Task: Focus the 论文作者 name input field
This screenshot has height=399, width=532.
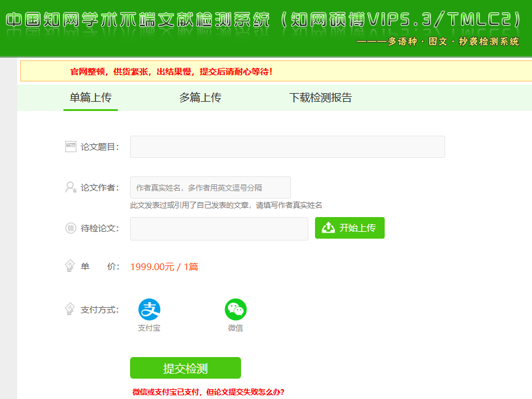Action: point(210,187)
